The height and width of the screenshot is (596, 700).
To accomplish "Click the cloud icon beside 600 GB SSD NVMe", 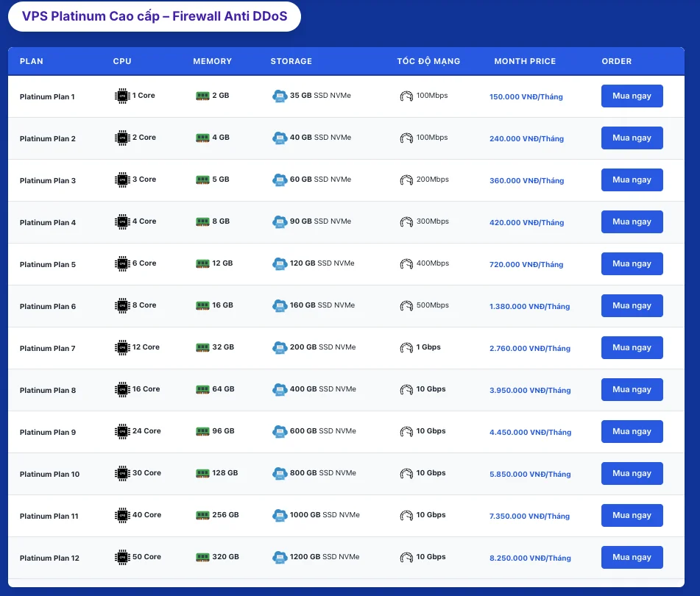I will 279,431.
